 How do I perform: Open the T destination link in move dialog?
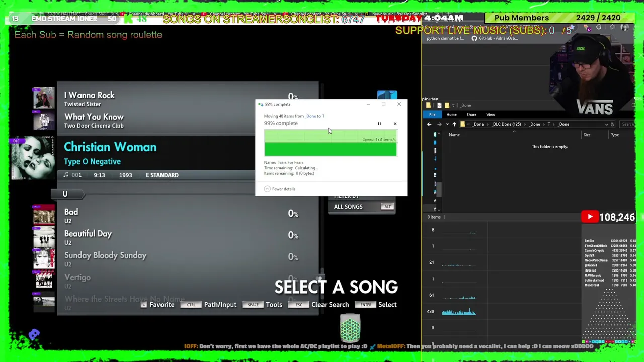pyautogui.click(x=323, y=116)
